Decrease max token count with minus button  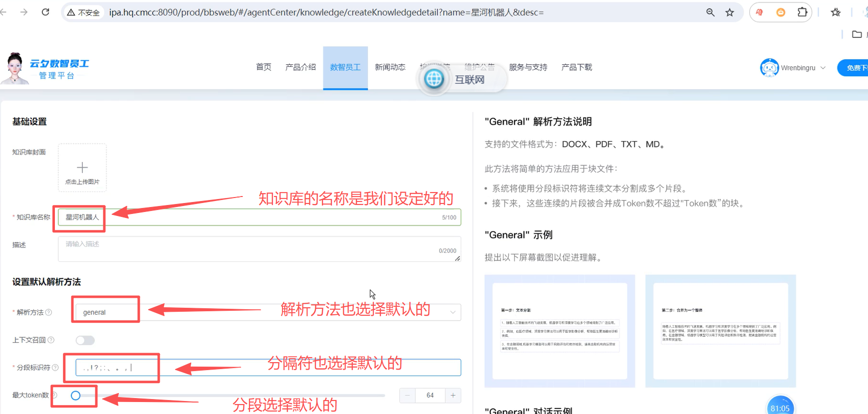[407, 395]
